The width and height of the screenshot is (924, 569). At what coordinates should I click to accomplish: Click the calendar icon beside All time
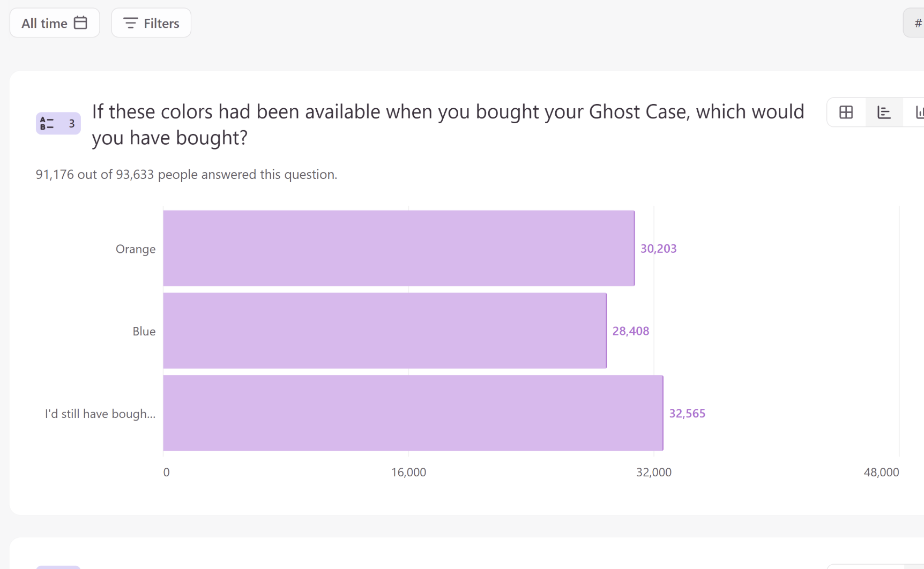[x=80, y=23]
